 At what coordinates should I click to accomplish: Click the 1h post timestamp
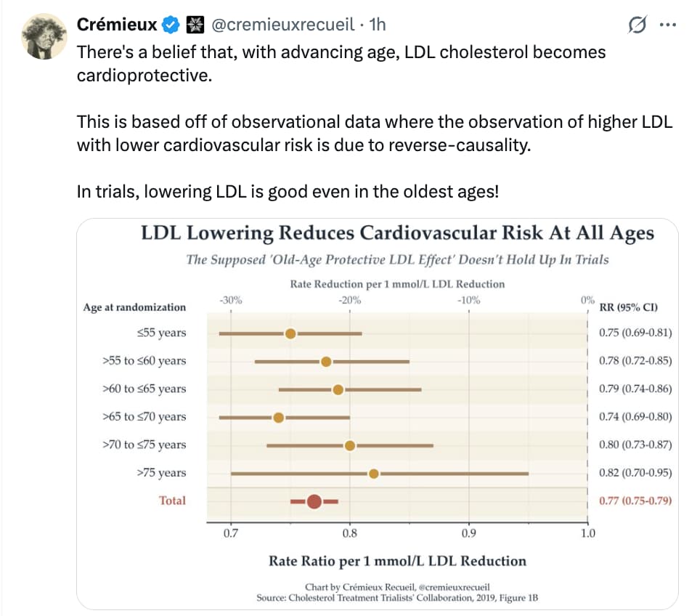coord(378,25)
